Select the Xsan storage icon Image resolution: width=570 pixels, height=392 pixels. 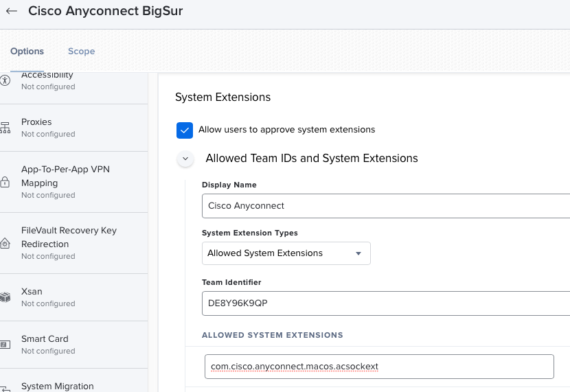pos(5,297)
